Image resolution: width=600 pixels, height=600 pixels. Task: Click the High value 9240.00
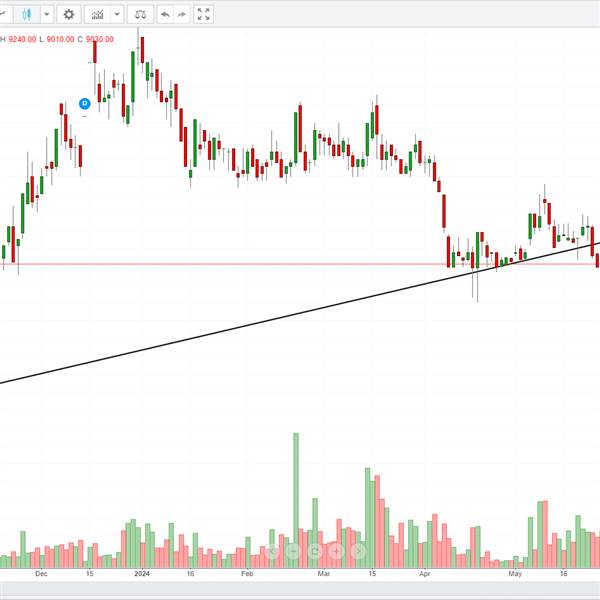click(x=22, y=39)
